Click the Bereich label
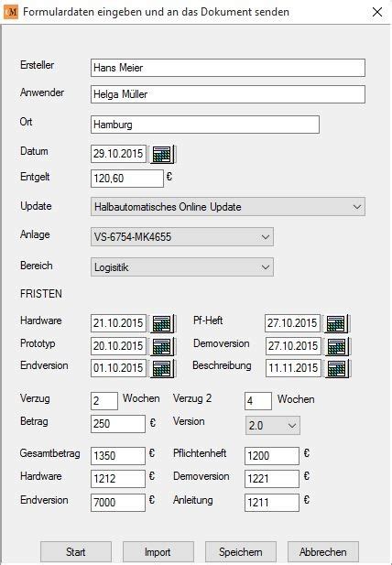 click(x=37, y=266)
